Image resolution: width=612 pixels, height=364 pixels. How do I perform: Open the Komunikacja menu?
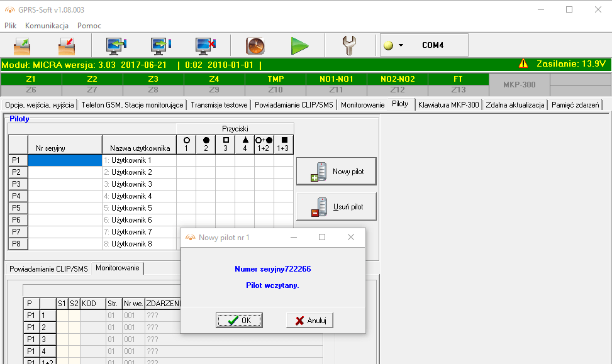tap(47, 26)
